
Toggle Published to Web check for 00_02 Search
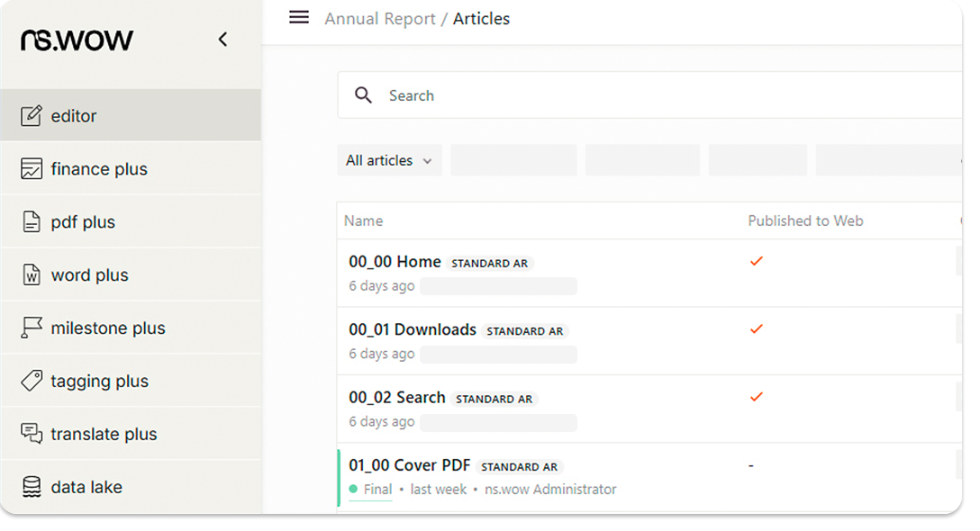[757, 397]
